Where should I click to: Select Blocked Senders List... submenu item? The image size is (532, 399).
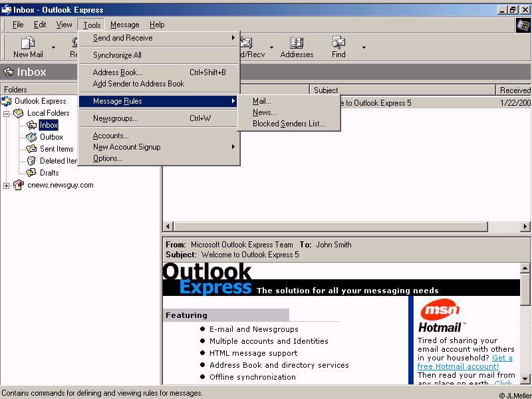[x=289, y=124]
